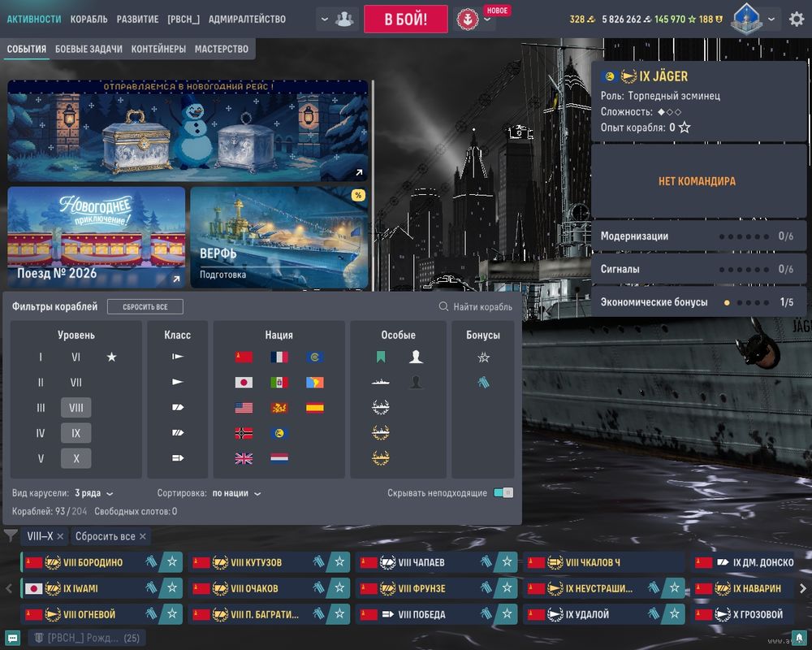
Task: Open the sorting by nation dropdown
Action: click(x=236, y=493)
